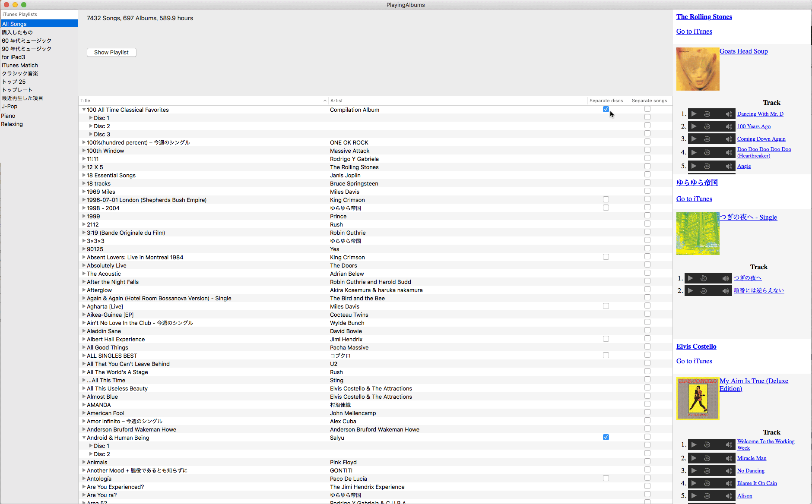
Task: Play the track Miracle Man
Action: tap(694, 458)
